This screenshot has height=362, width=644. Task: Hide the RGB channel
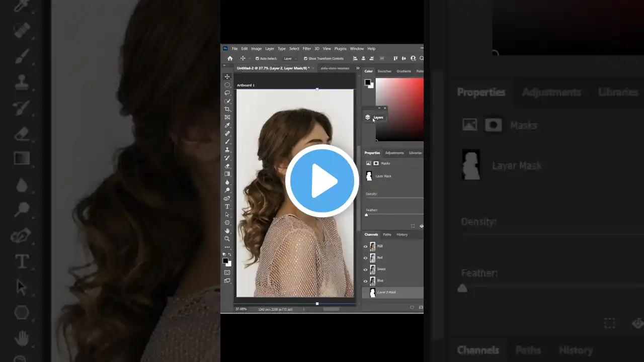[x=365, y=246]
